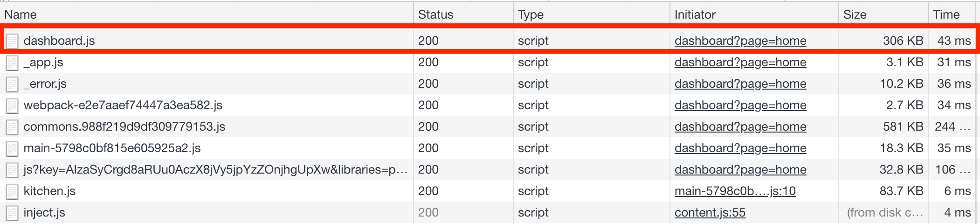Select webpack-e2e7aaef74447a3ea582.js request

pyautogui.click(x=123, y=105)
